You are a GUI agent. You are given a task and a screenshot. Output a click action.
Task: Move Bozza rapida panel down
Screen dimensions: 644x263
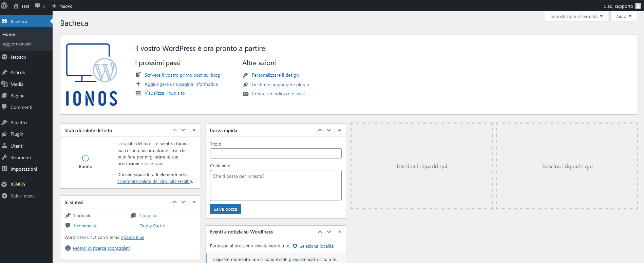coord(329,130)
